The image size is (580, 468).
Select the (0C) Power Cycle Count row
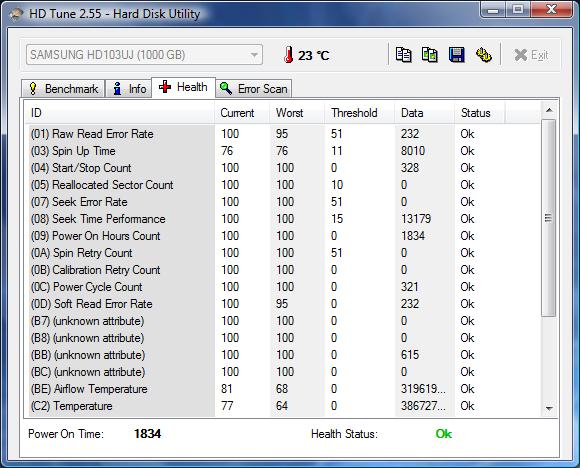(x=283, y=287)
